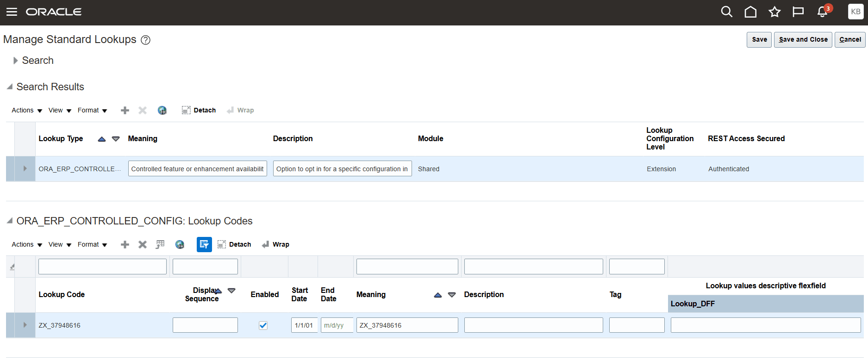Image resolution: width=868 pixels, height=360 pixels.
Task: Collapse the Lookup Codes section
Action: [9, 221]
